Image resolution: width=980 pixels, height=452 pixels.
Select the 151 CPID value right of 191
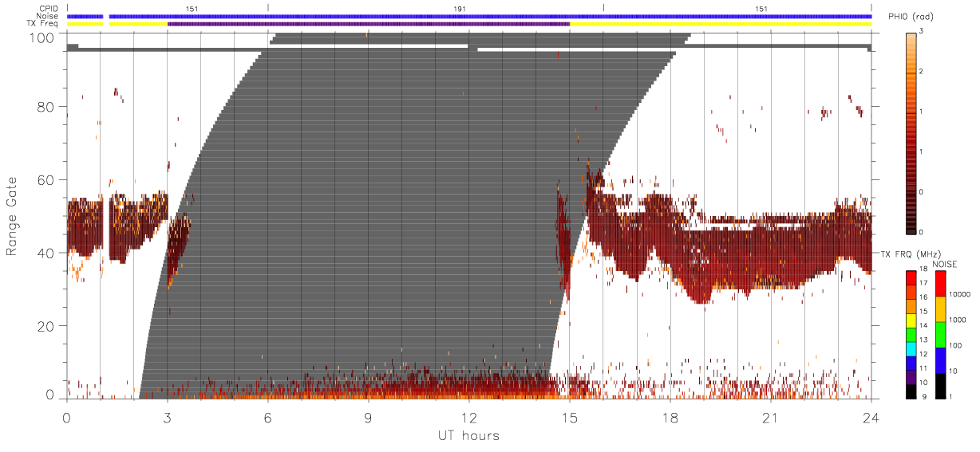tap(762, 9)
